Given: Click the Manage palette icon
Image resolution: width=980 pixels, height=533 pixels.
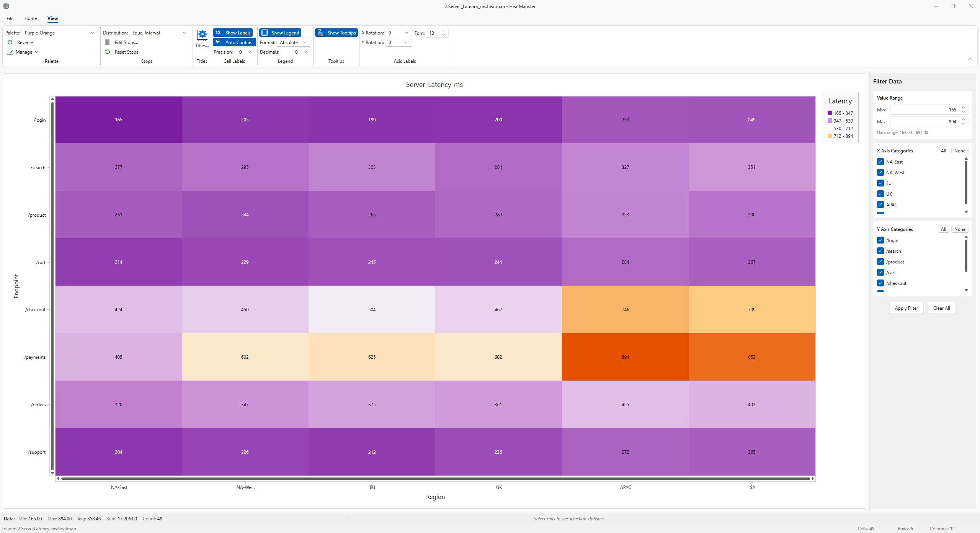Looking at the screenshot, I should pos(10,52).
